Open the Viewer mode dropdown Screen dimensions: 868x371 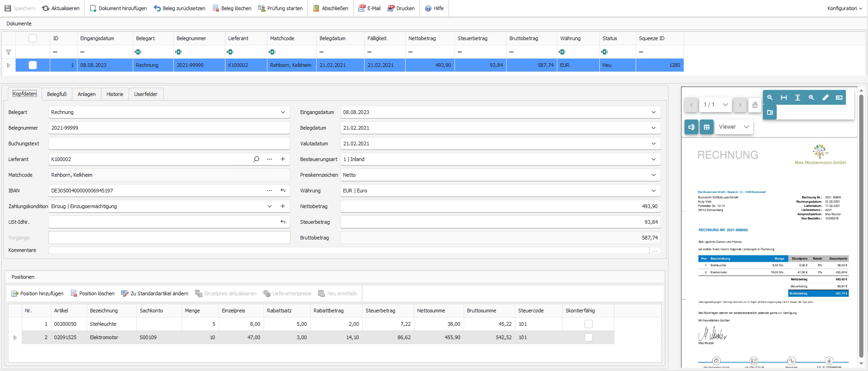[734, 127]
